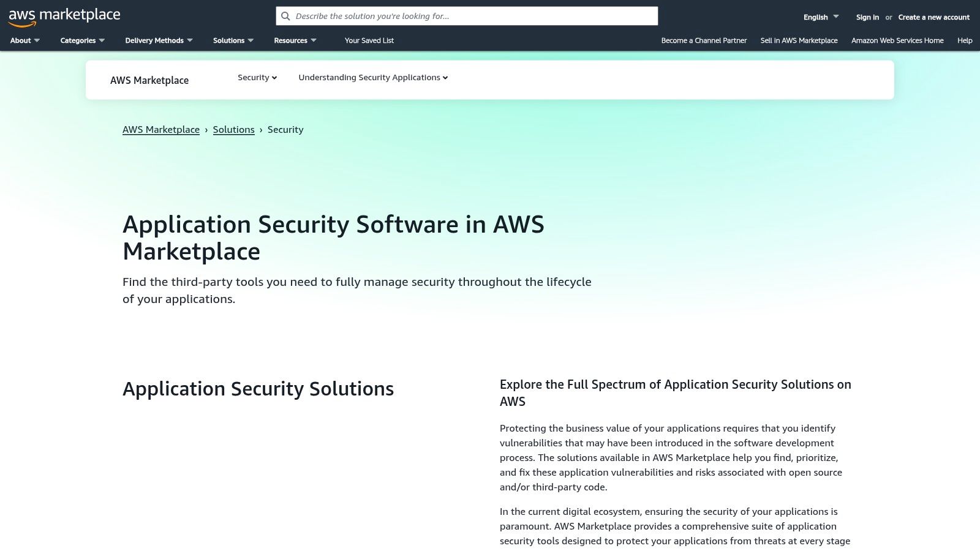Expand the Delivery Methods dropdown
The width and height of the screenshot is (980, 551).
coord(159,40)
